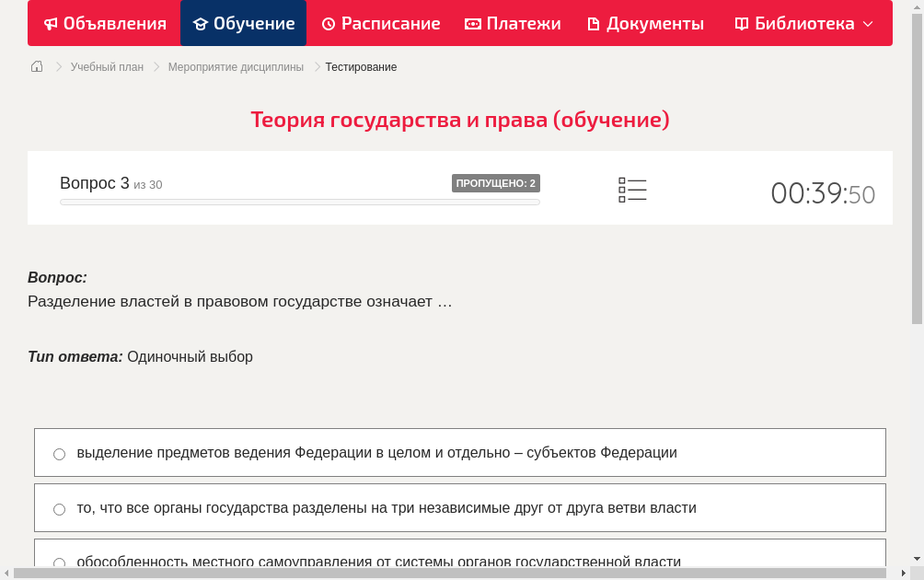This screenshot has height=580, width=924.
Task: Open the question navigator list icon
Action: 632,189
